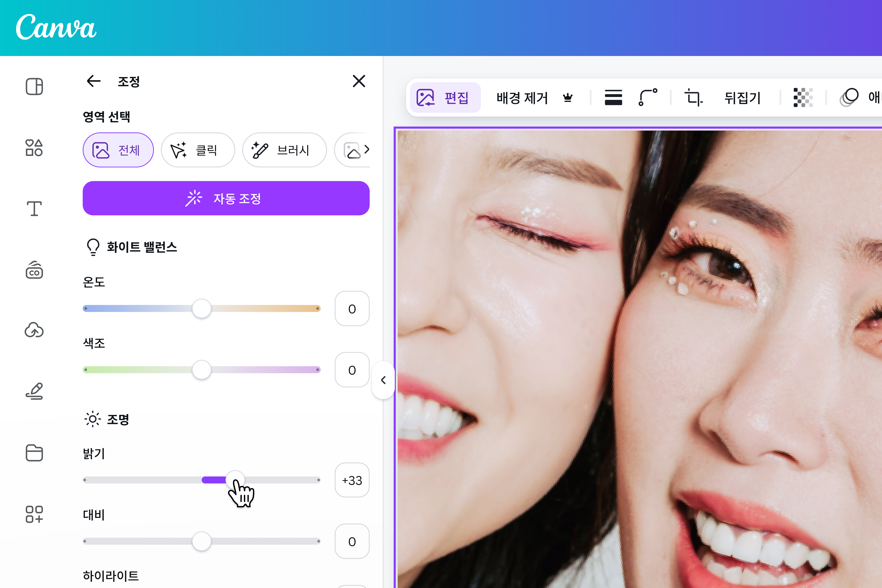Open the corner rounding icon
The height and width of the screenshot is (588, 882).
[648, 97]
